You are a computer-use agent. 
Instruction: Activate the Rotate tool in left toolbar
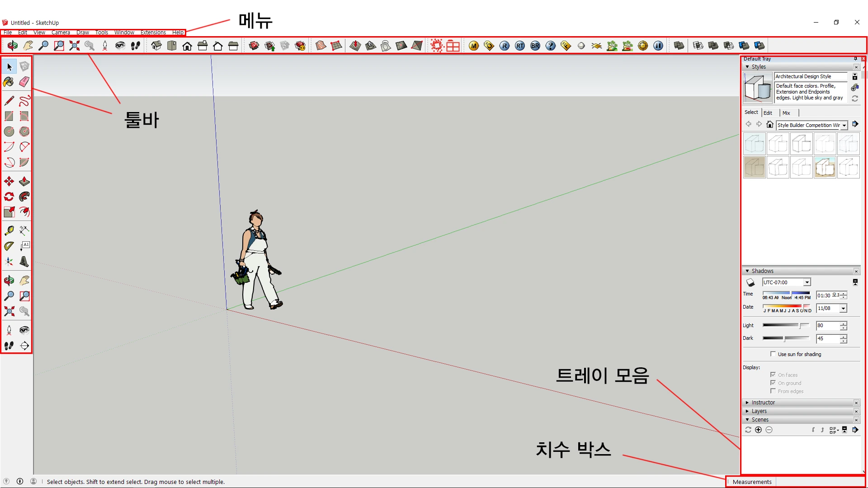[x=9, y=197]
